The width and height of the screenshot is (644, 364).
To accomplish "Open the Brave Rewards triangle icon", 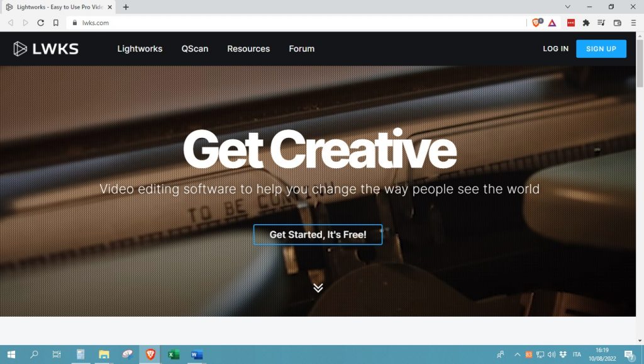I will click(552, 23).
